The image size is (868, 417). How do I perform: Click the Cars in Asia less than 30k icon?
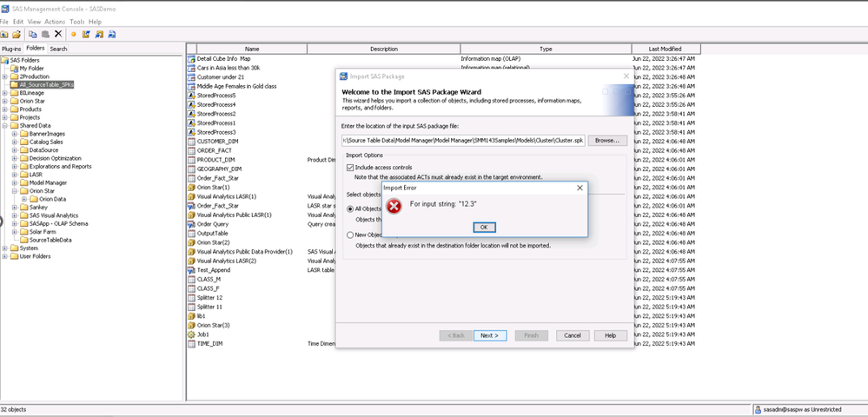click(191, 68)
